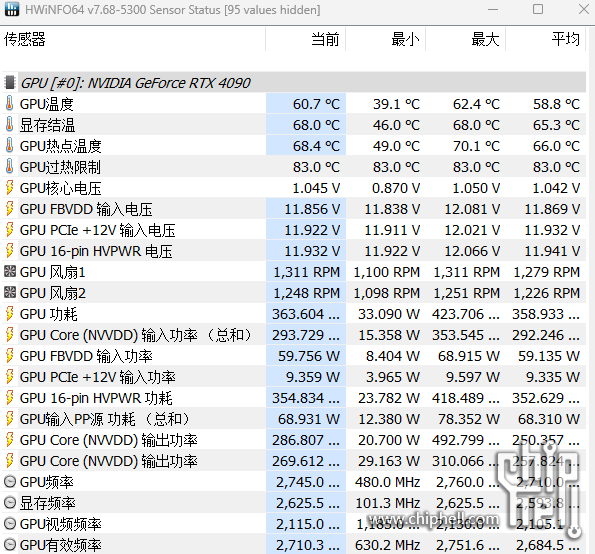This screenshot has width=595, height=554.
Task: Click the 最小 column header
Action: pos(386,39)
